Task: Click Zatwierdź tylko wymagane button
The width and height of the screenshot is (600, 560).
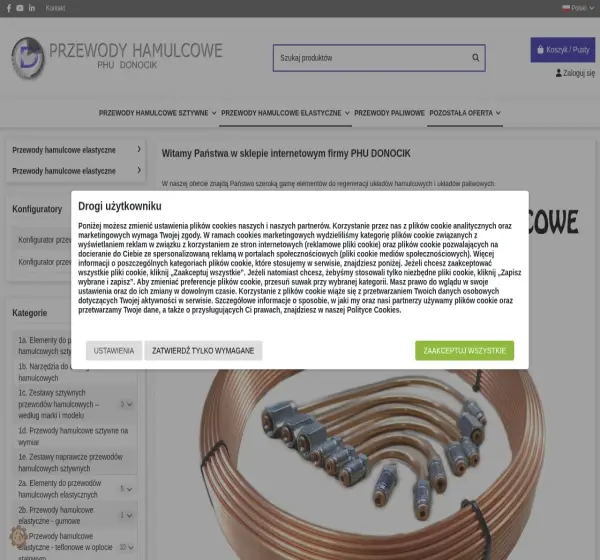Action: tap(203, 351)
